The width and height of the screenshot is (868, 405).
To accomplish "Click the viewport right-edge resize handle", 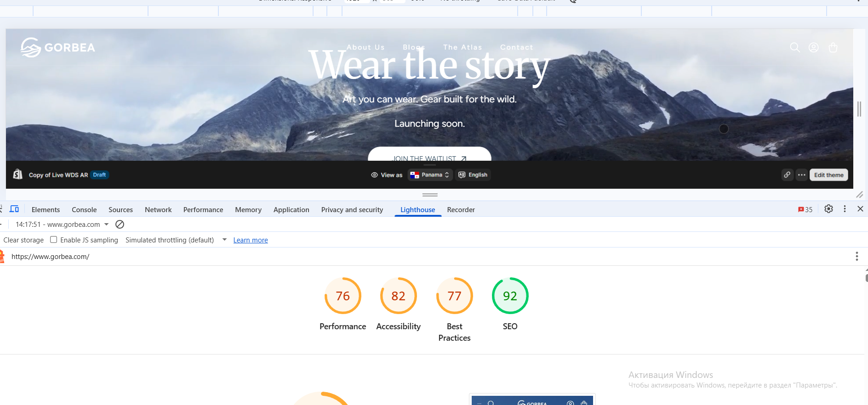I will click(x=859, y=109).
